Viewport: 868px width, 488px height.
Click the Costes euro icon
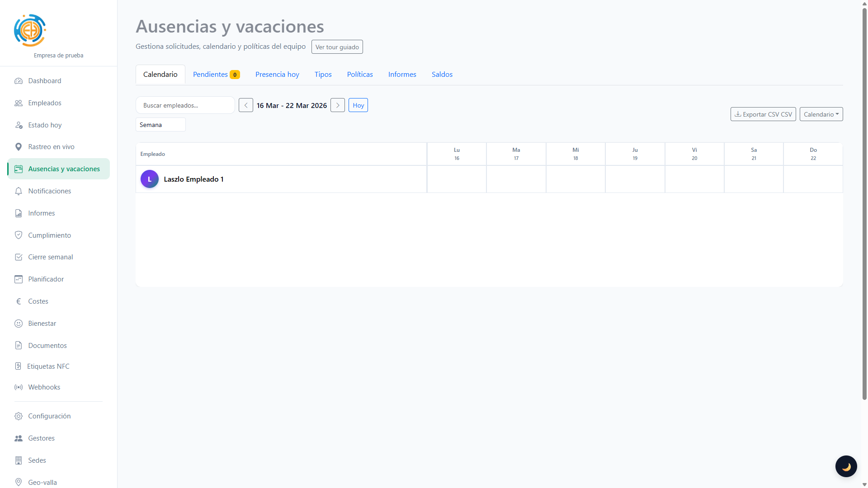(19, 301)
